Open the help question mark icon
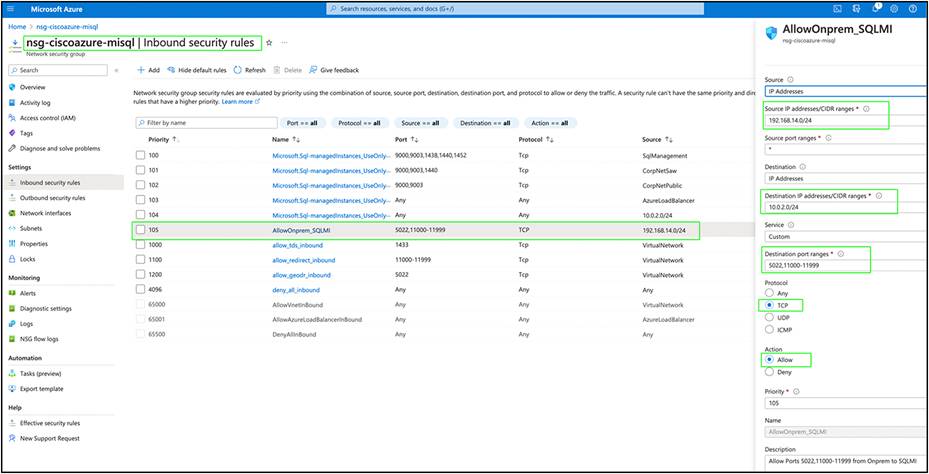This screenshot has width=929, height=474. pyautogui.click(x=913, y=9)
